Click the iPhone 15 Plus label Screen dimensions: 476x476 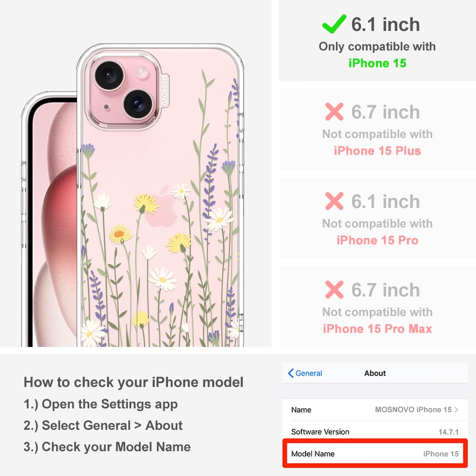click(377, 150)
